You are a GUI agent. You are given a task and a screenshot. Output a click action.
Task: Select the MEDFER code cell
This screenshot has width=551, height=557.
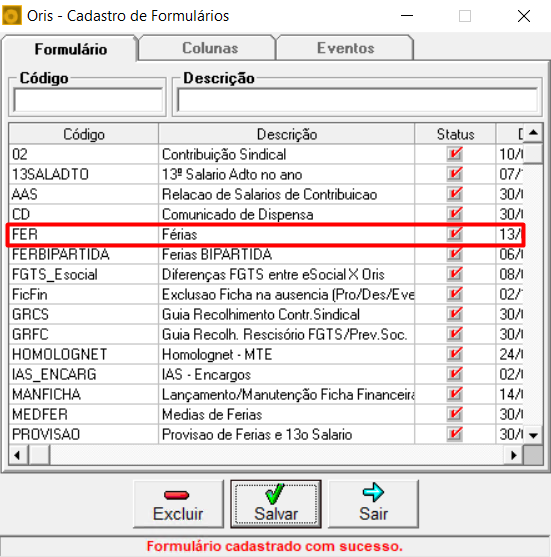[x=84, y=414]
